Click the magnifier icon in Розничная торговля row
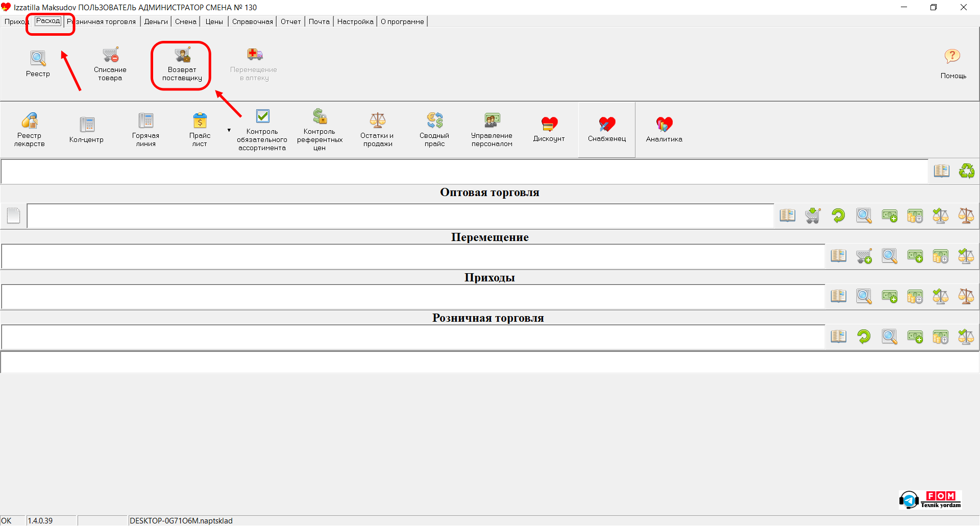980x526 pixels. click(890, 337)
